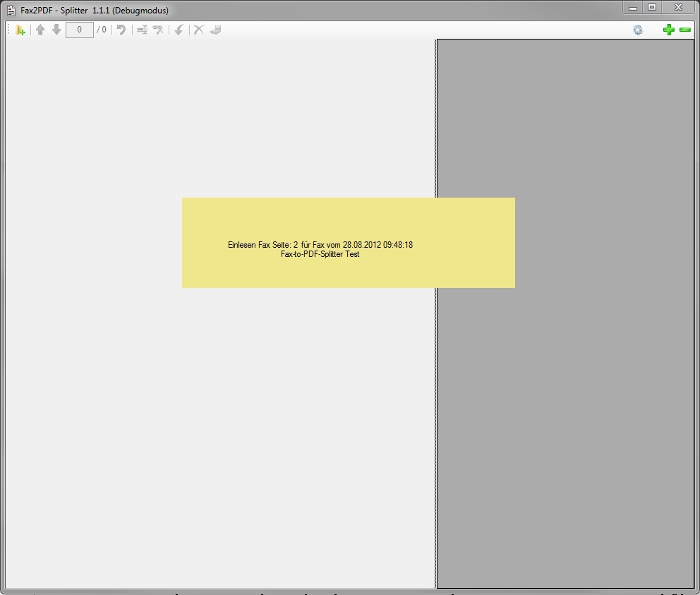Click the curved undo arrow icon
Image resolution: width=700 pixels, height=595 pixels.
(x=121, y=30)
